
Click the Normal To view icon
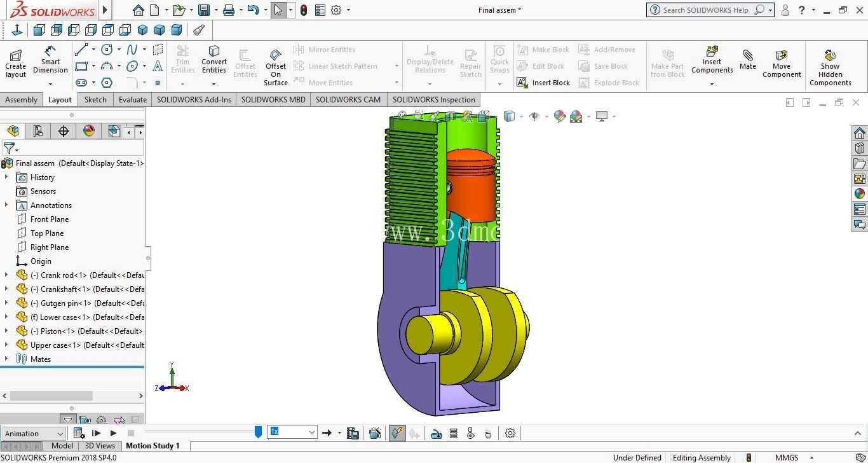17,30
